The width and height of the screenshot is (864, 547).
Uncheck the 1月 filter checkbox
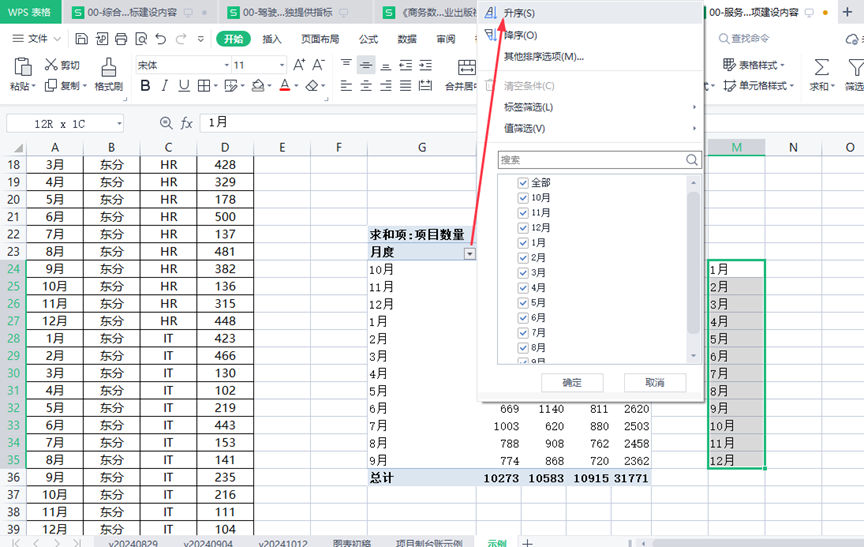coord(523,242)
